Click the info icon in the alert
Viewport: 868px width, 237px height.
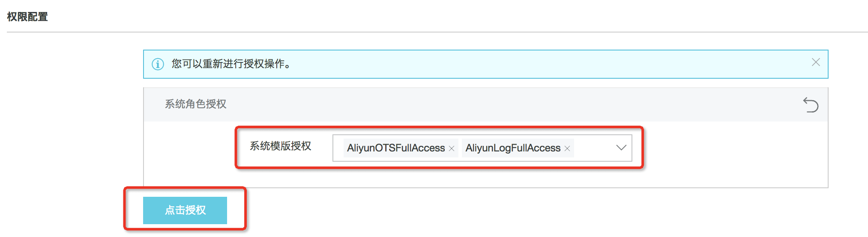(x=158, y=64)
